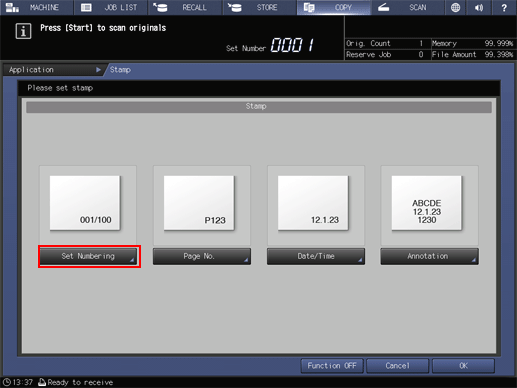Click the ABCDE annotation preview thumbnail
This screenshot has width=517, height=388.
pos(427,203)
